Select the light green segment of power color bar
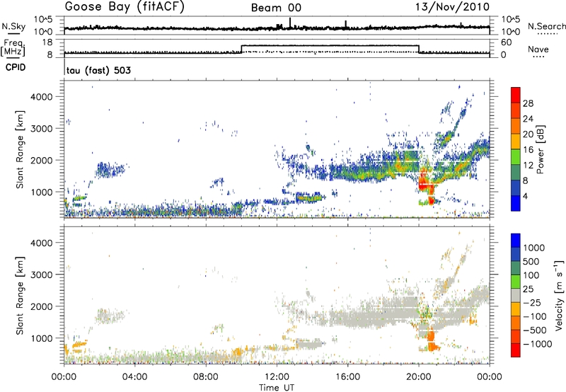 coord(516,156)
